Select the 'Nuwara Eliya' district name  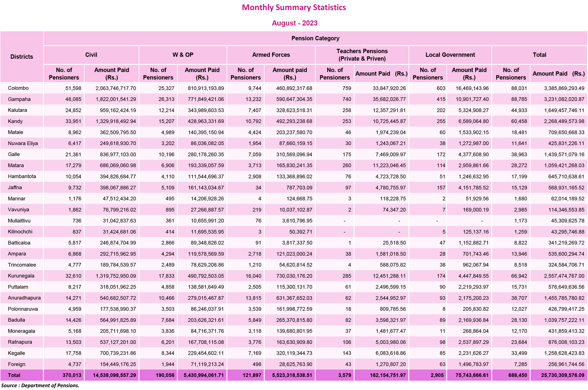coord(23,143)
